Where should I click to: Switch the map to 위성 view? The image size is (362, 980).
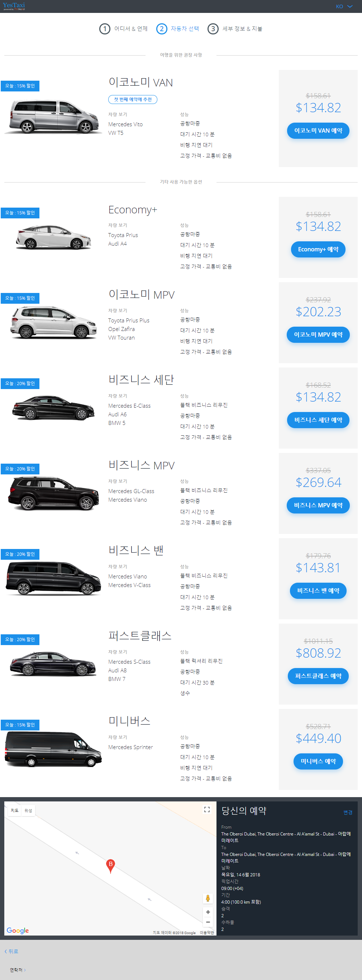28,810
